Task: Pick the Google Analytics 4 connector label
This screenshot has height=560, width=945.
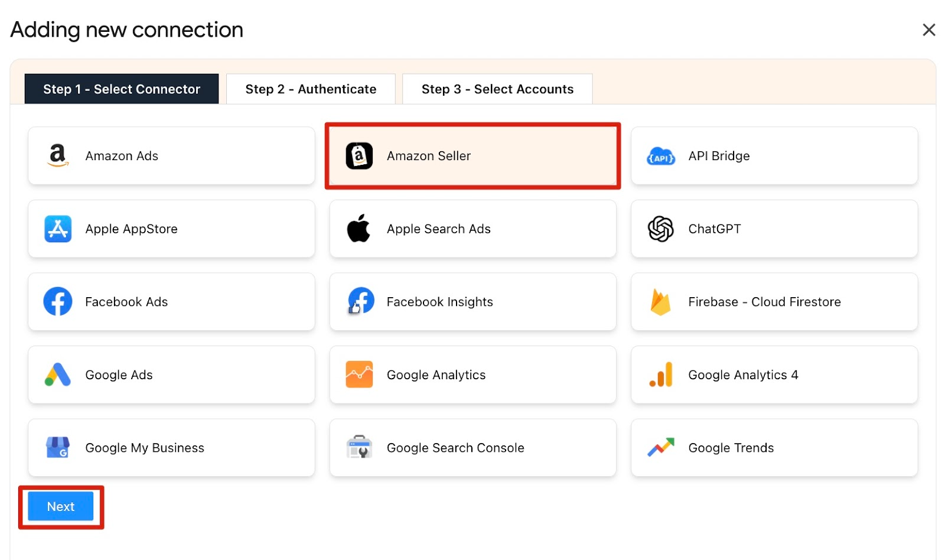Action: coord(743,375)
